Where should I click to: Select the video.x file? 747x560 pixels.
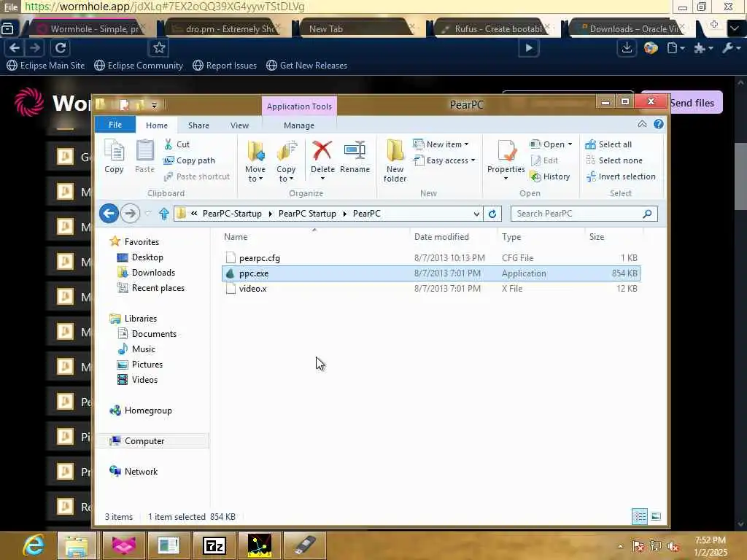click(431, 289)
